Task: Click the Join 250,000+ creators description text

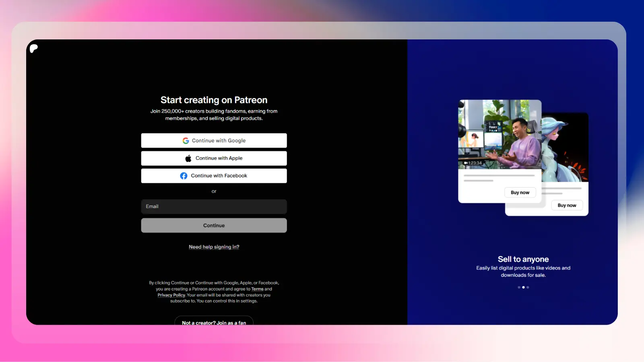Action: [x=214, y=115]
